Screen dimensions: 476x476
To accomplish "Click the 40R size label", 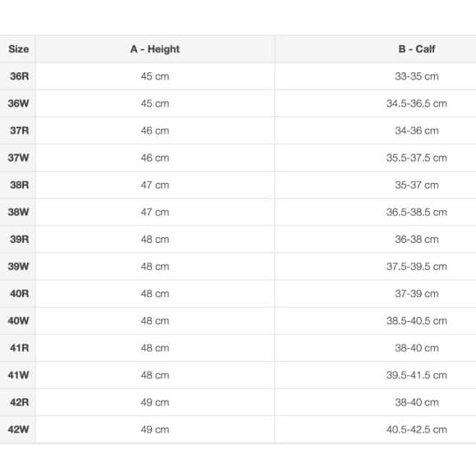I will tap(19, 294).
